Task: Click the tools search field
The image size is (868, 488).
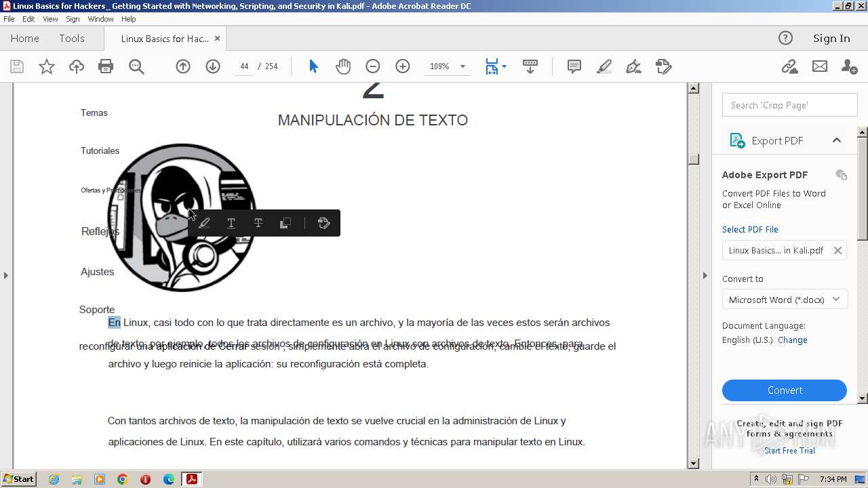Action: [790, 105]
